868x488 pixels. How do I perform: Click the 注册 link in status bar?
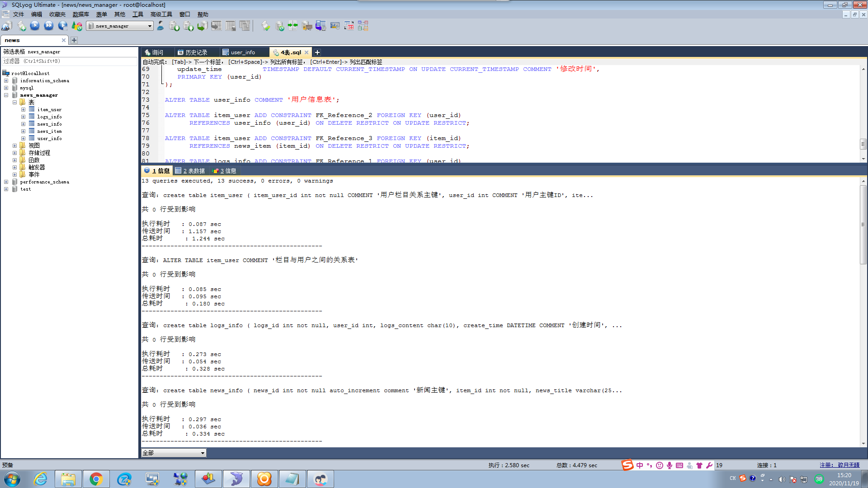pos(840,465)
